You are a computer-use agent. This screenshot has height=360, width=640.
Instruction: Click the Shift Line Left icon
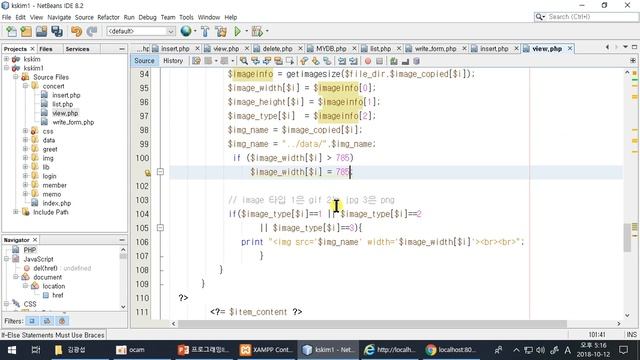pyautogui.click(x=342, y=61)
